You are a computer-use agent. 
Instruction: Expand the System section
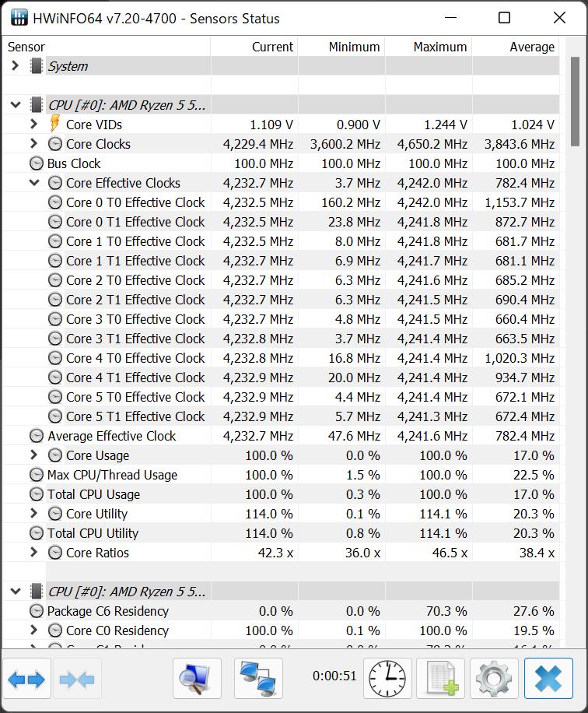14,66
